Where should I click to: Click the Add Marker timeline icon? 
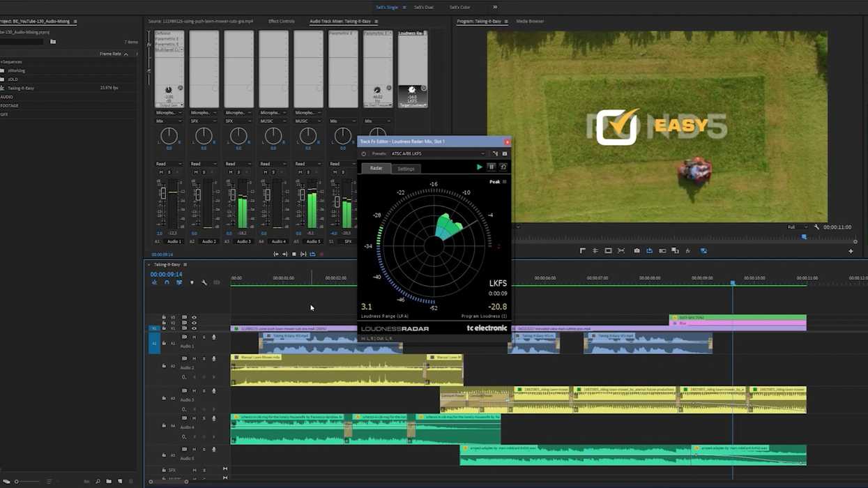pos(192,282)
